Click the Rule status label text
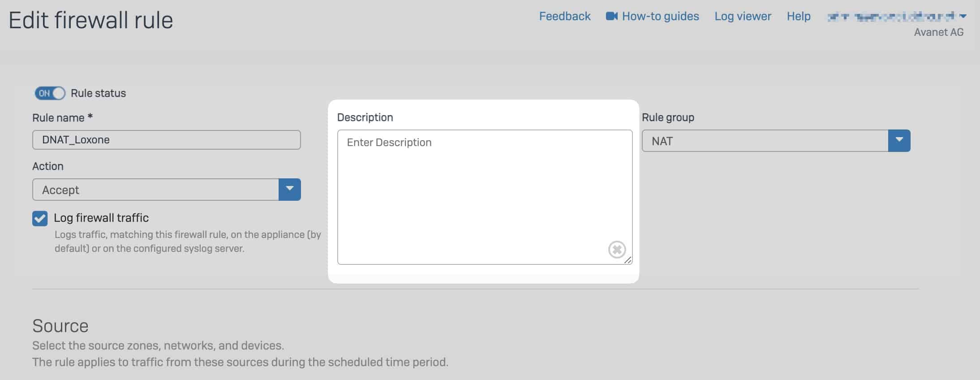 pyautogui.click(x=98, y=93)
